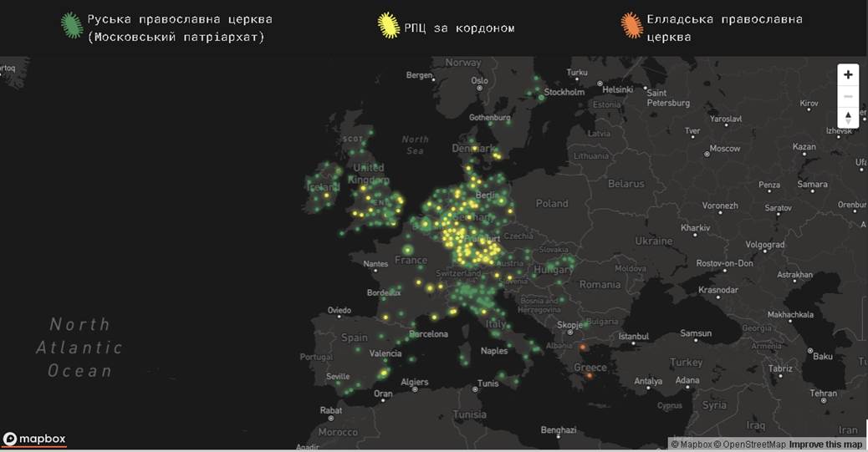Click the 'Improve this map' link
The image size is (868, 452).
tap(825, 444)
